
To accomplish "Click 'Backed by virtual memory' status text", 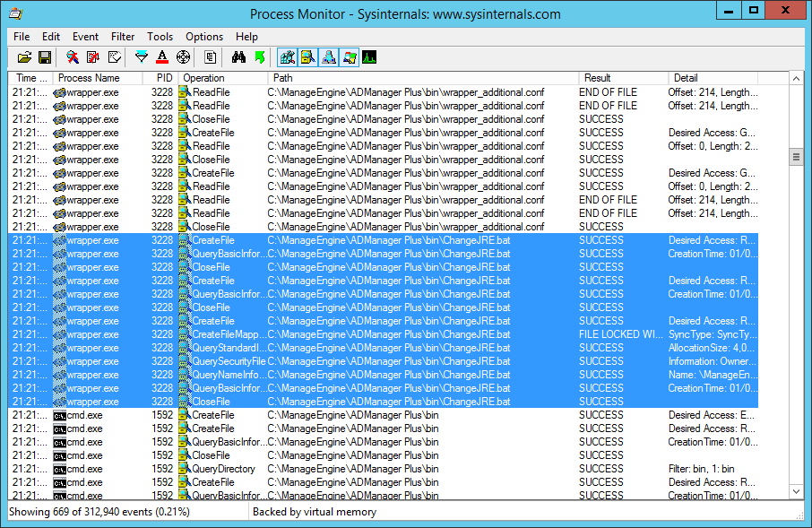I will tap(315, 512).
